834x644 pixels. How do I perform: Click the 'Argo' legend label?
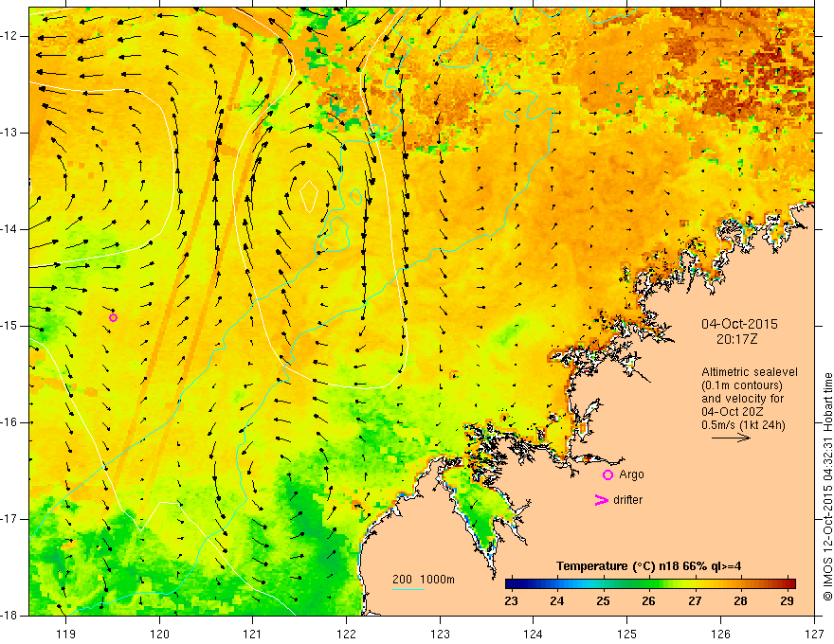point(631,474)
